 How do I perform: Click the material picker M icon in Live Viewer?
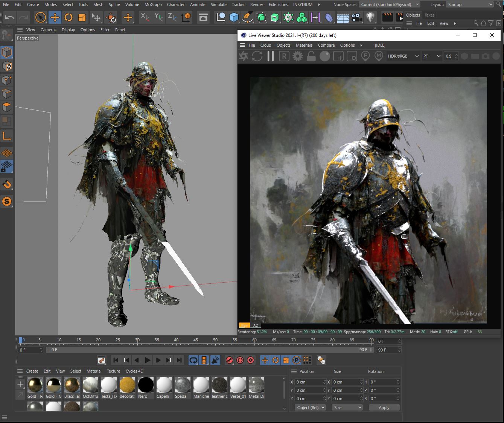click(379, 56)
